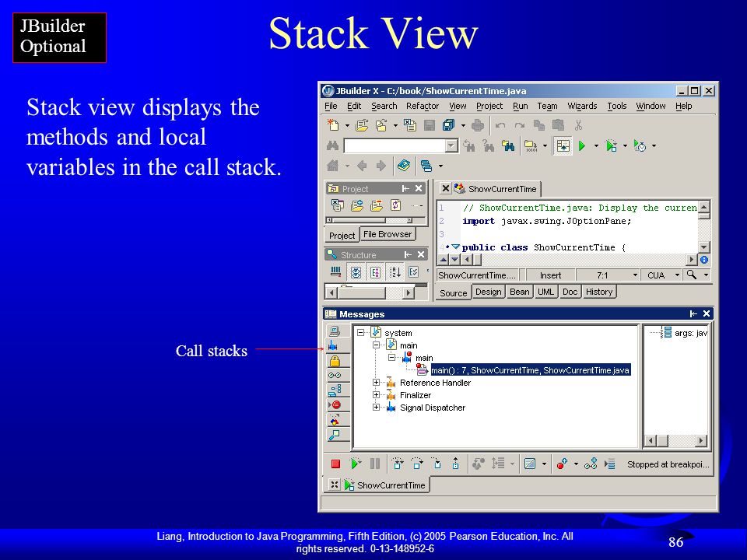Open the Run Project dropdown arrow
The width and height of the screenshot is (747, 560).
(x=596, y=145)
